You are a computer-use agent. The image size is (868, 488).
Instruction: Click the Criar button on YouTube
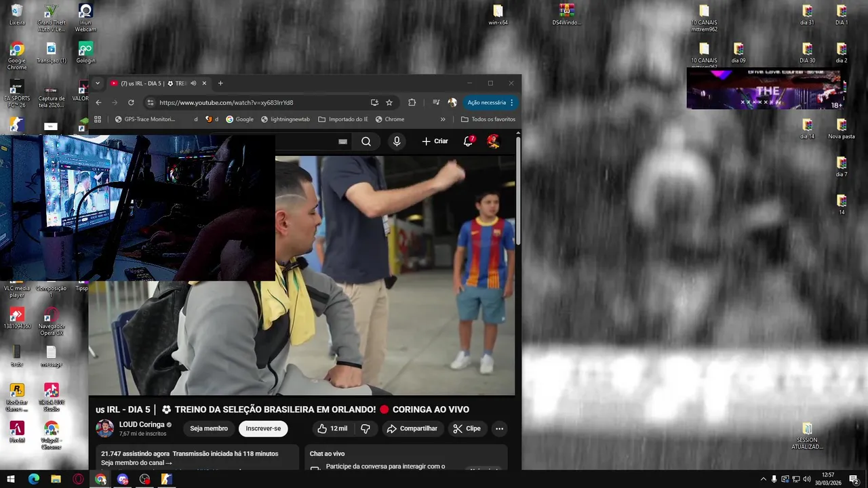click(435, 141)
